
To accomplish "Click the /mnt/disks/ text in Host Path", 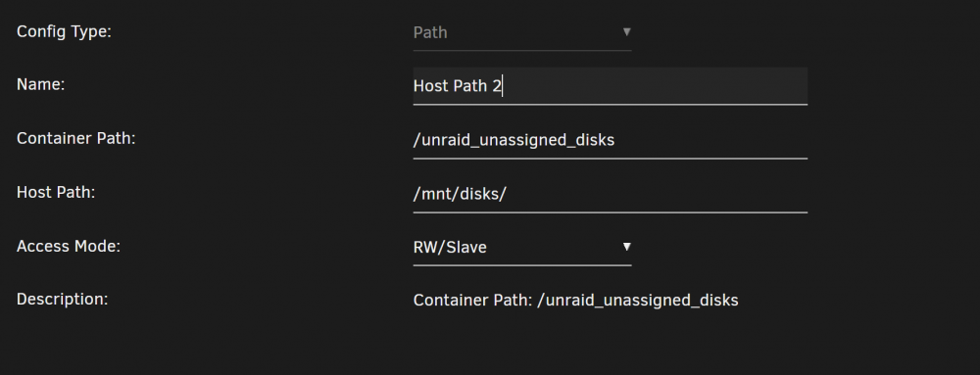I will pyautogui.click(x=460, y=194).
